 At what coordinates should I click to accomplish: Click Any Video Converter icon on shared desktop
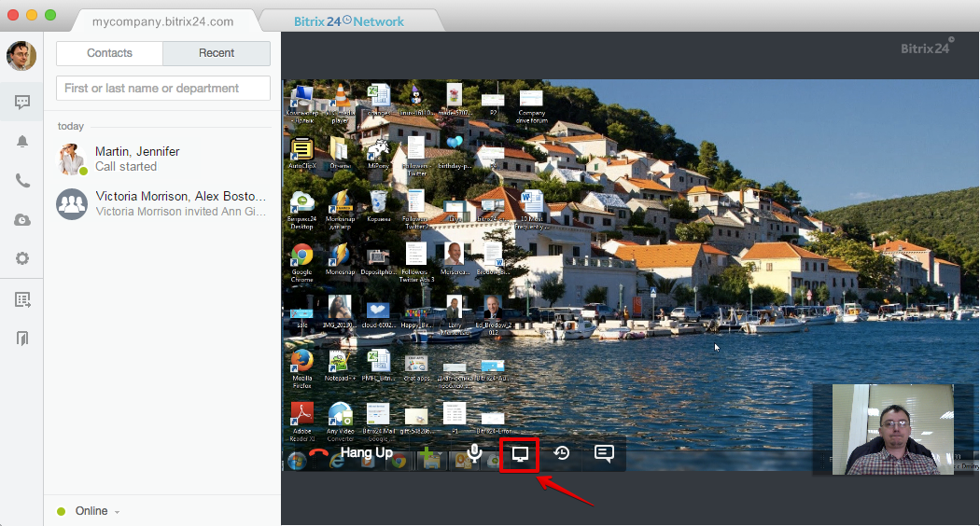(340, 422)
